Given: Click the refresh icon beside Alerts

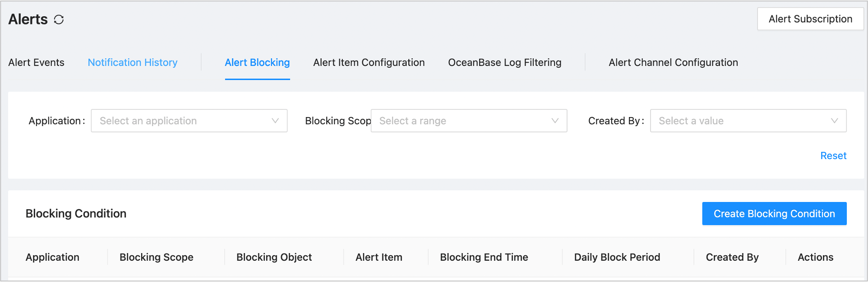Looking at the screenshot, I should tap(59, 19).
